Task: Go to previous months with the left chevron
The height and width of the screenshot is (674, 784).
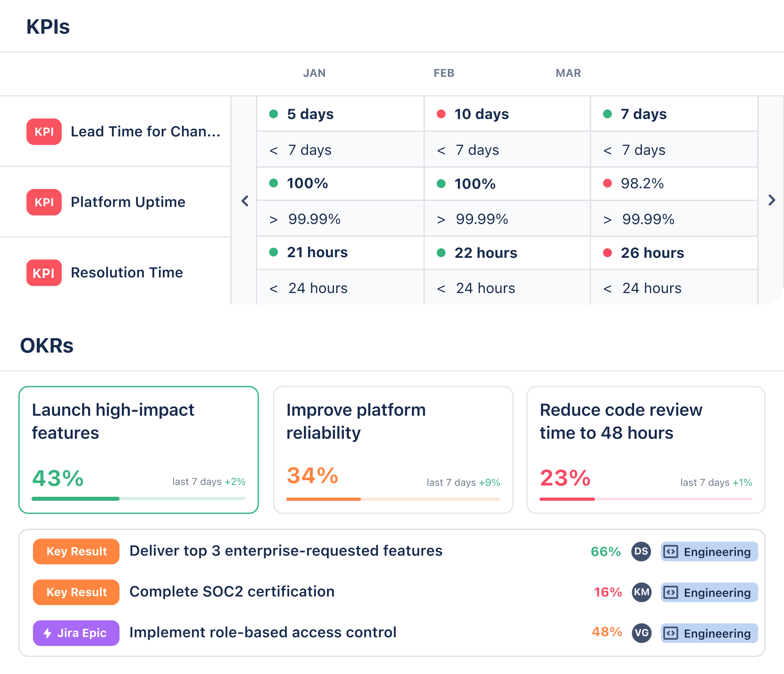Action: coord(245,201)
